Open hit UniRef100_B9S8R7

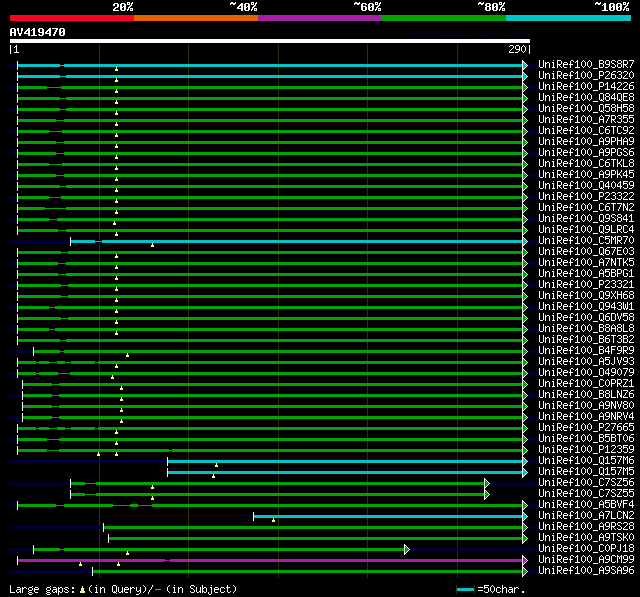pyautogui.click(x=586, y=64)
